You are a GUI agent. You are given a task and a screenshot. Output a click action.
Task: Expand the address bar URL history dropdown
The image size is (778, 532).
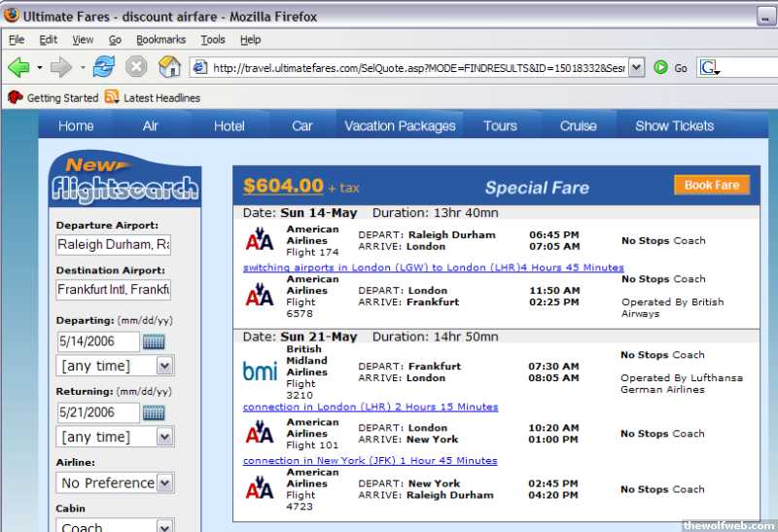tap(636, 67)
